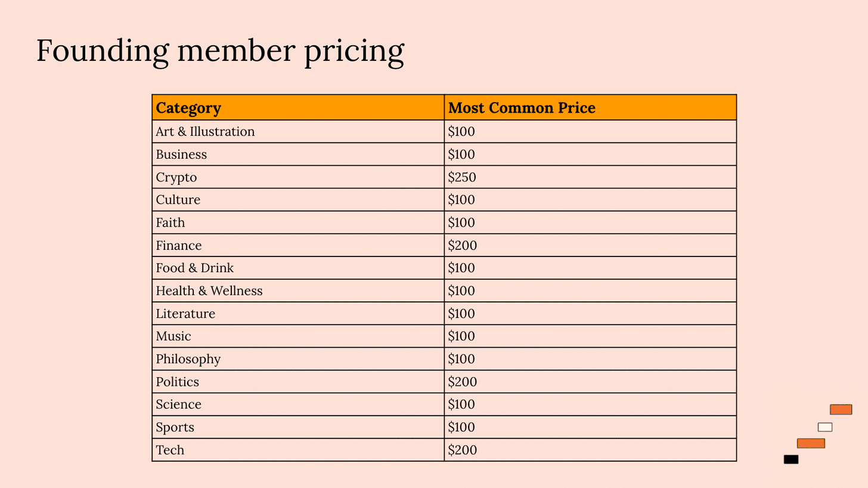Select the 'Tech' category cell
868x488 pixels.
tap(298, 450)
